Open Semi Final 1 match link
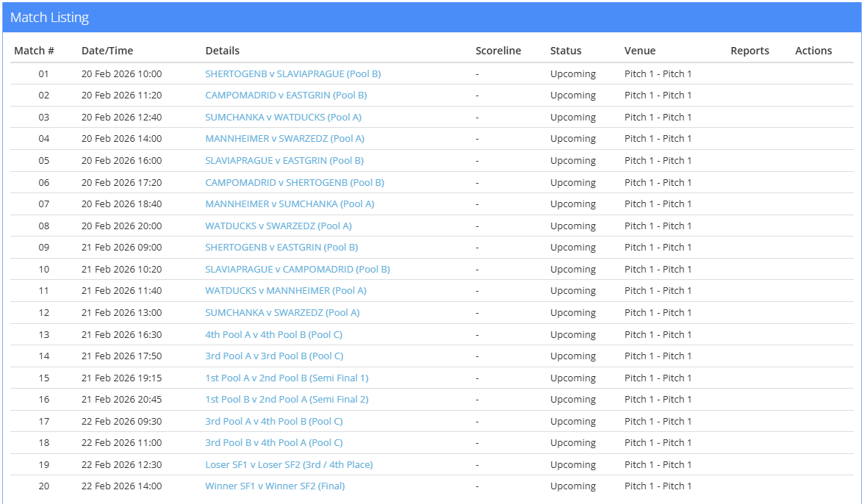The height and width of the screenshot is (504, 867). click(287, 378)
